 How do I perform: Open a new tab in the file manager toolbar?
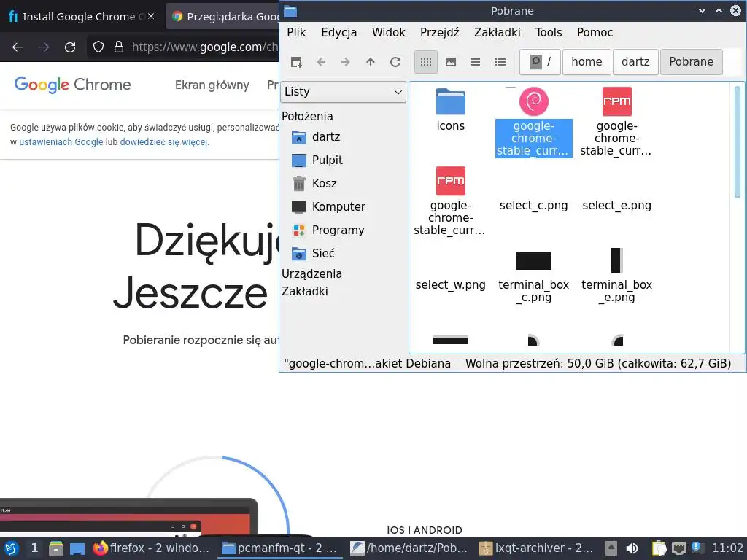tap(296, 62)
